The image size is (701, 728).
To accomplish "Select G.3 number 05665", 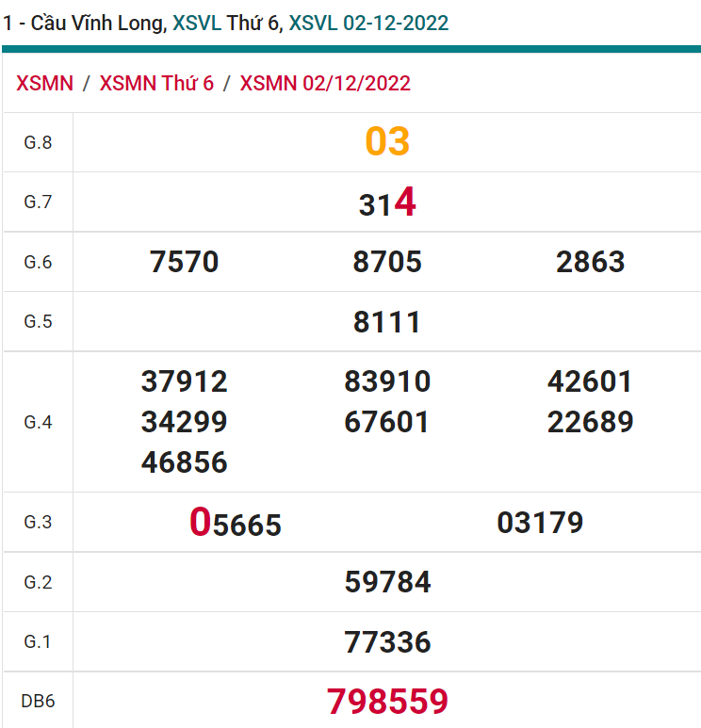I will (x=236, y=523).
